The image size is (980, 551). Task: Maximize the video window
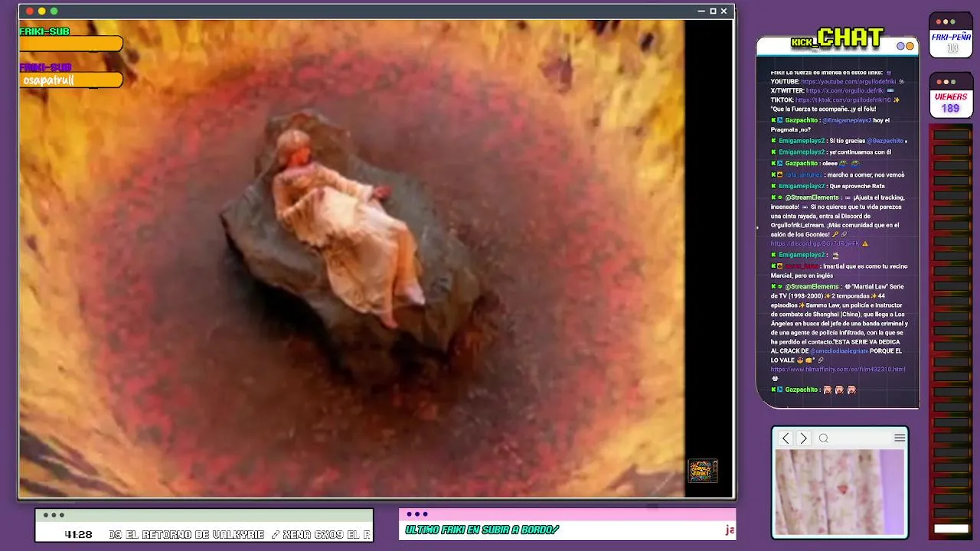(x=713, y=11)
